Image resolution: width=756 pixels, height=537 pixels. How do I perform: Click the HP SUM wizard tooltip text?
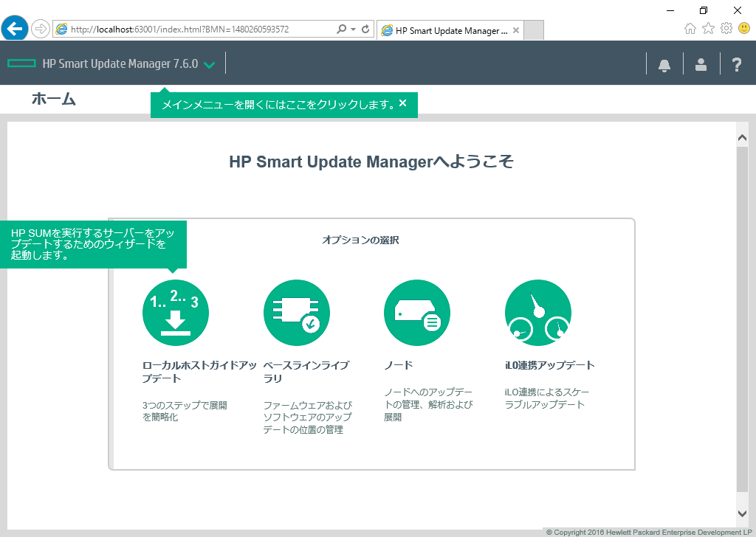[92, 244]
